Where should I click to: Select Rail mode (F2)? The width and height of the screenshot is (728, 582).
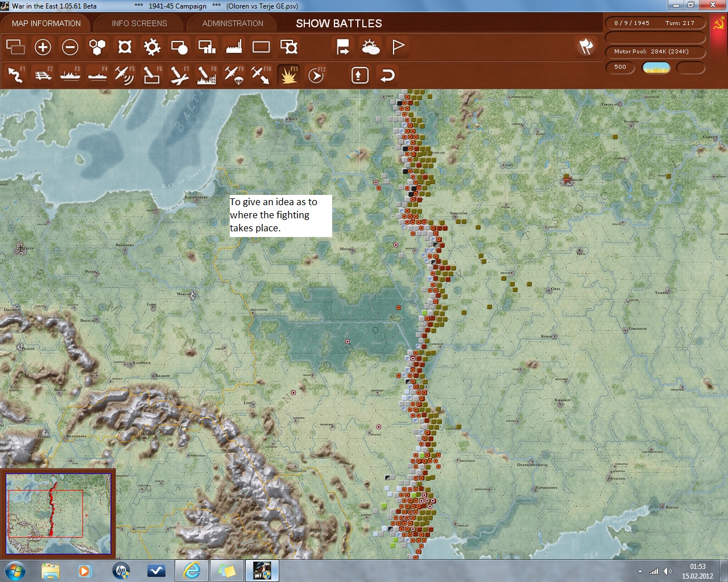(x=43, y=75)
